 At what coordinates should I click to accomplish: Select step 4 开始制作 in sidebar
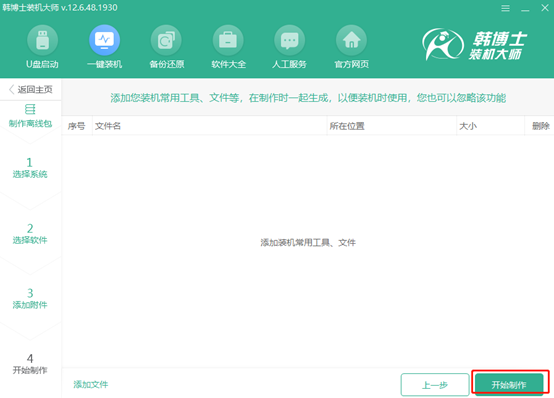pyautogui.click(x=30, y=364)
